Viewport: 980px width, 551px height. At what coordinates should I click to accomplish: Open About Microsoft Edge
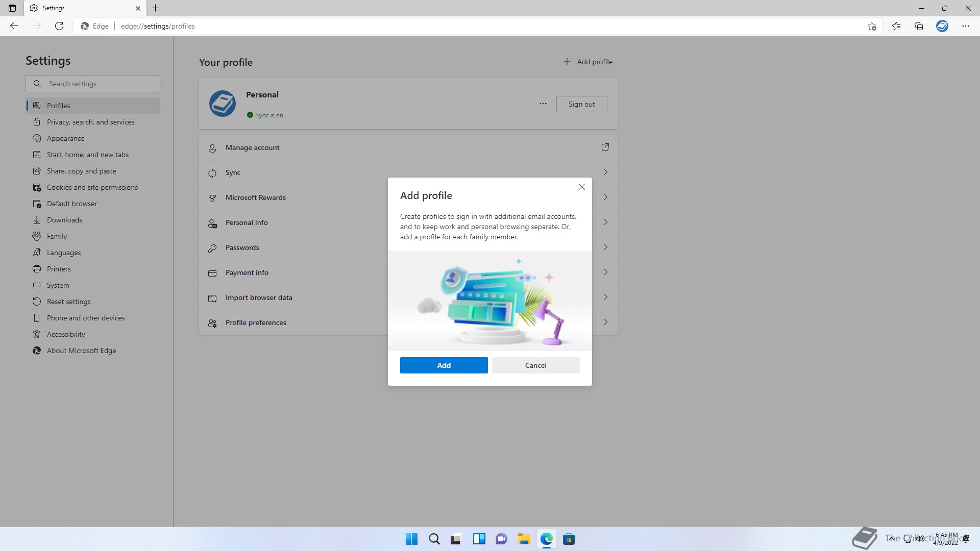[93, 350]
